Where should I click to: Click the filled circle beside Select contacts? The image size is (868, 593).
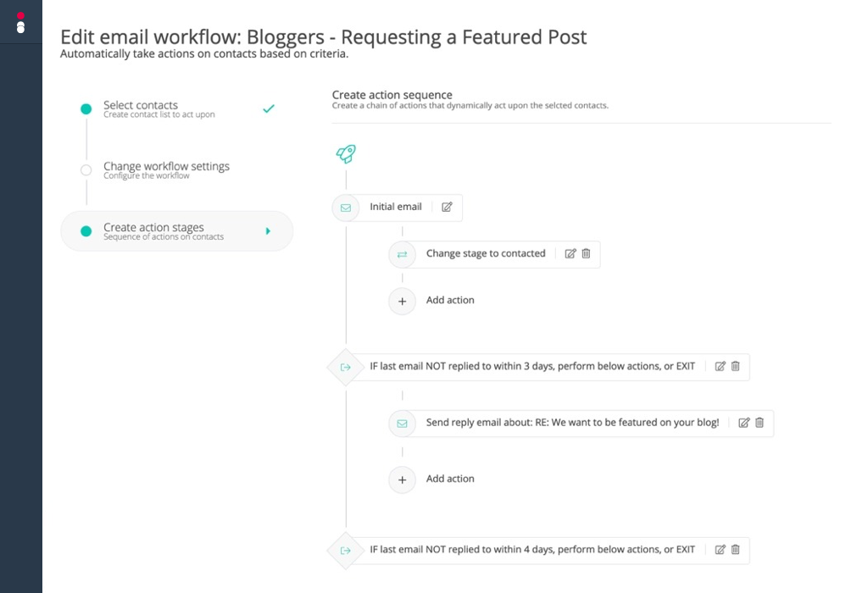[86, 108]
